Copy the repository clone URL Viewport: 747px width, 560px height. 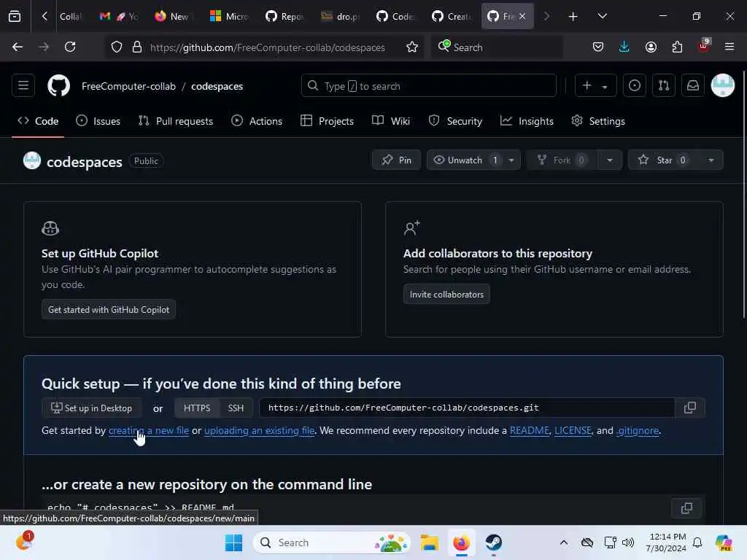point(689,408)
